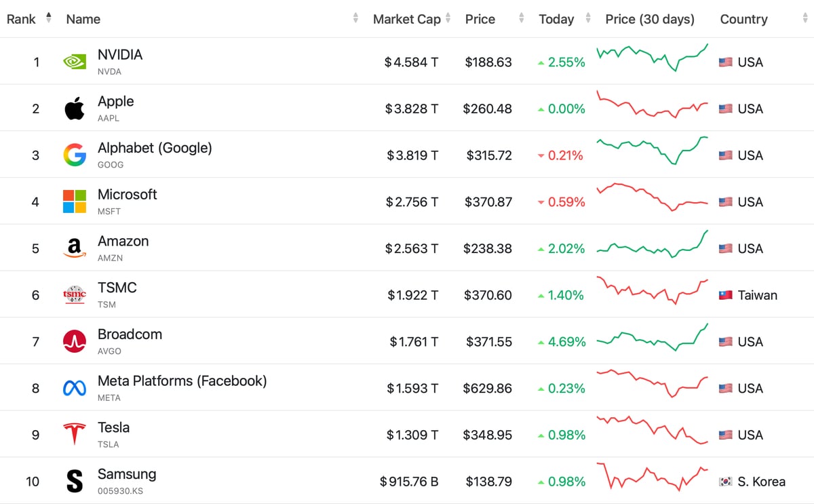Click the Broadcom red wave logo
Viewport: 814px width, 504px height.
coord(73,341)
